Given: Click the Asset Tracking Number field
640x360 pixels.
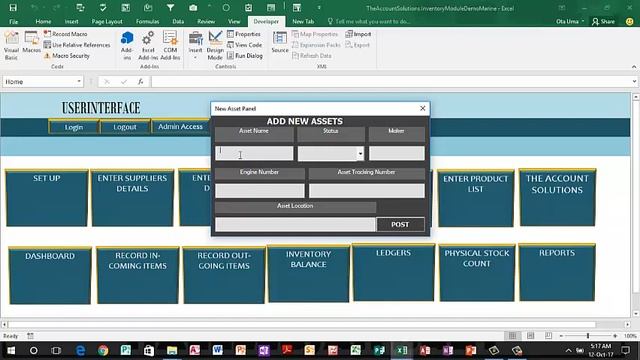Looking at the screenshot, I should (x=367, y=191).
